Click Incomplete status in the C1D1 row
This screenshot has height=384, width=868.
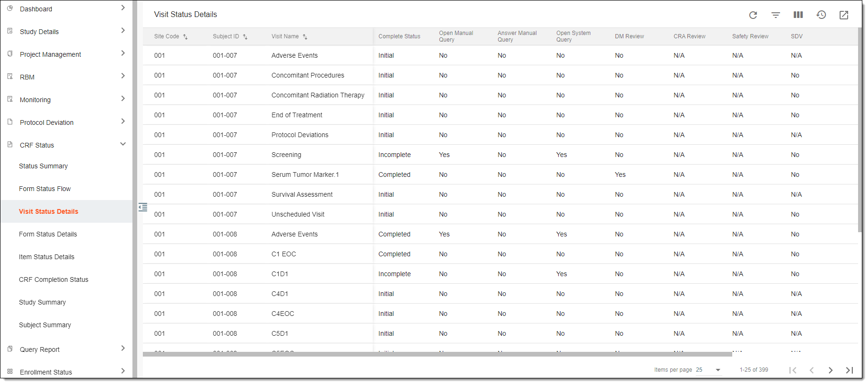[x=395, y=274]
